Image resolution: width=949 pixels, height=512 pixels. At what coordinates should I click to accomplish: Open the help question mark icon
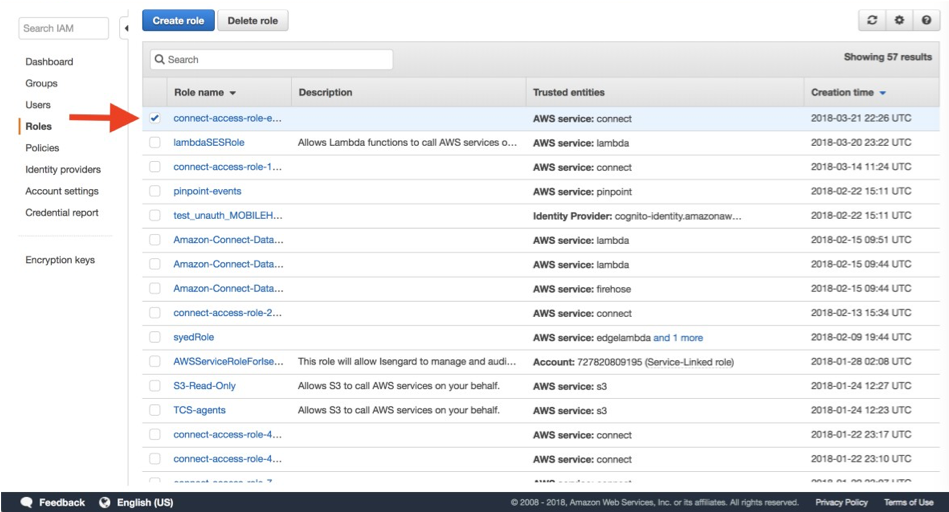click(926, 20)
